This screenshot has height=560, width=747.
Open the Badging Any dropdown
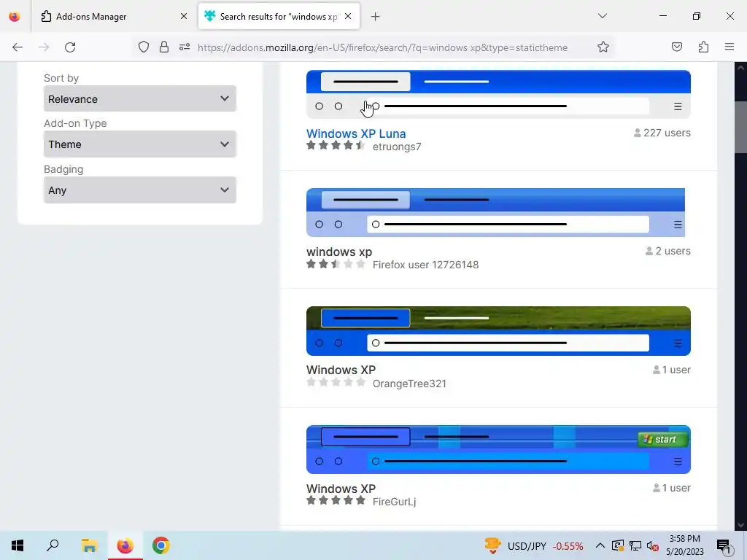point(140,190)
